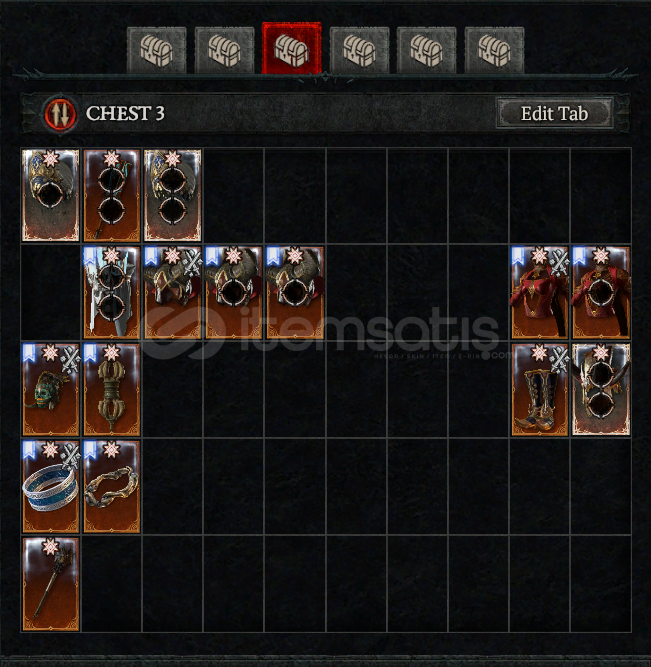This screenshot has height=667, width=651.
Task: Select the blue gold-trimmed boots item
Action: (x=540, y=389)
